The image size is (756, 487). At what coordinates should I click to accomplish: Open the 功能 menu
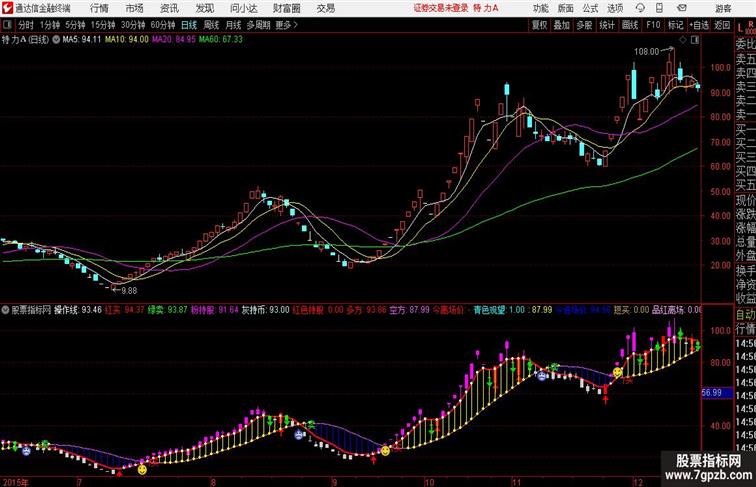[540, 8]
